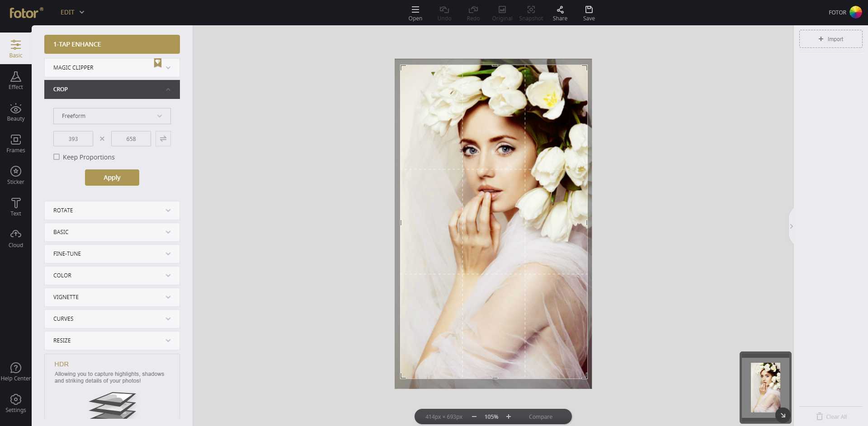Undo the last edit
Viewport: 868px width, 426px height.
point(444,12)
